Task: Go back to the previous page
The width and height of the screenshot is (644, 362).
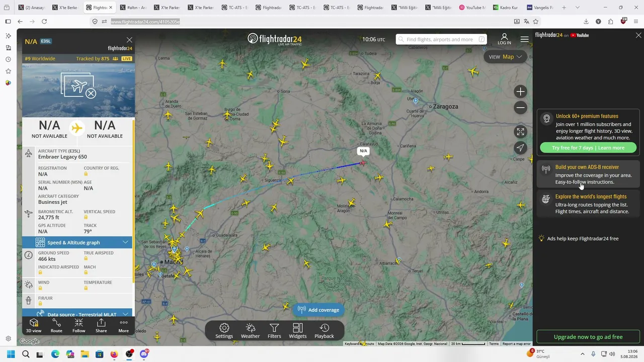Action: click(20, 22)
